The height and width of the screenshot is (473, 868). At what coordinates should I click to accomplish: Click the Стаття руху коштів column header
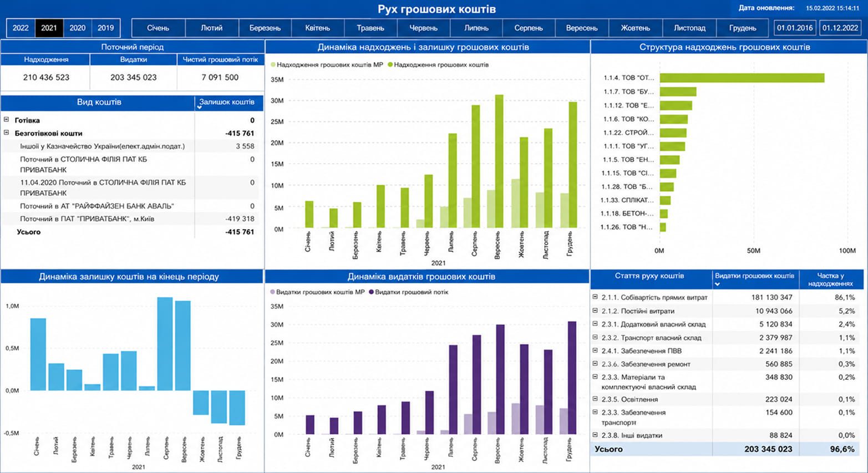point(651,279)
